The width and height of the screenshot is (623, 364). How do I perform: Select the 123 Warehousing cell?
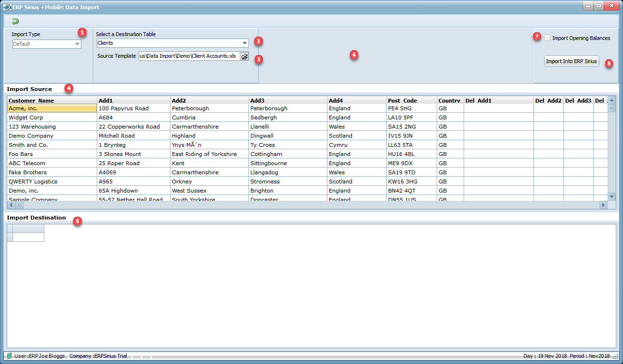point(52,127)
